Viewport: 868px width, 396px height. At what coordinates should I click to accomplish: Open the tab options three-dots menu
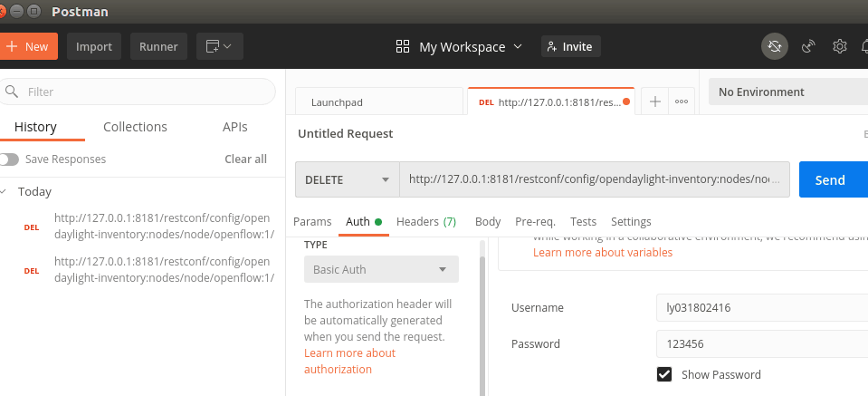click(x=682, y=102)
